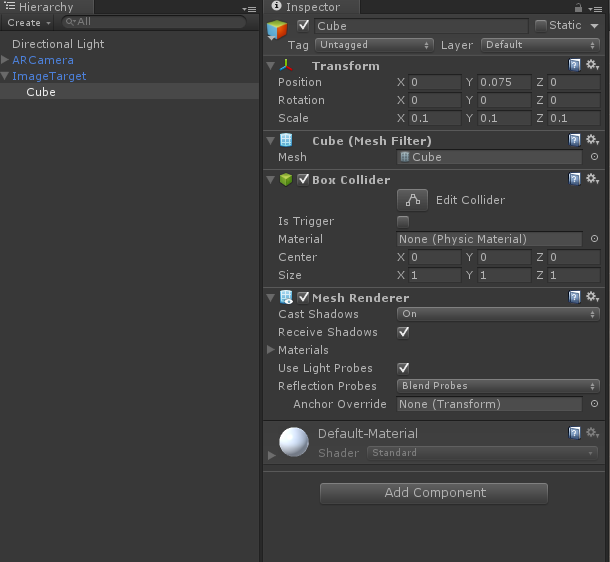Expand the ARCamera tree item
Screen dimensions: 610x562
point(5,60)
